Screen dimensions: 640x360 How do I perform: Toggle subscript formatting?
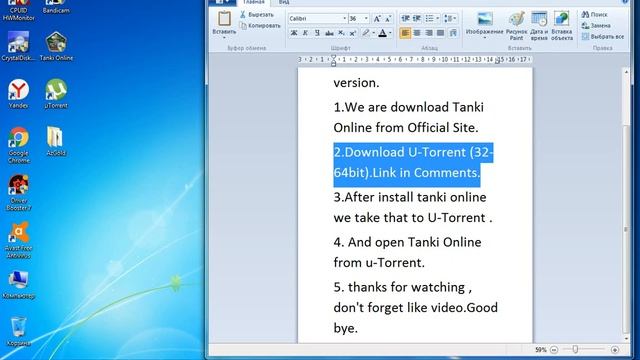pyautogui.click(x=341, y=33)
